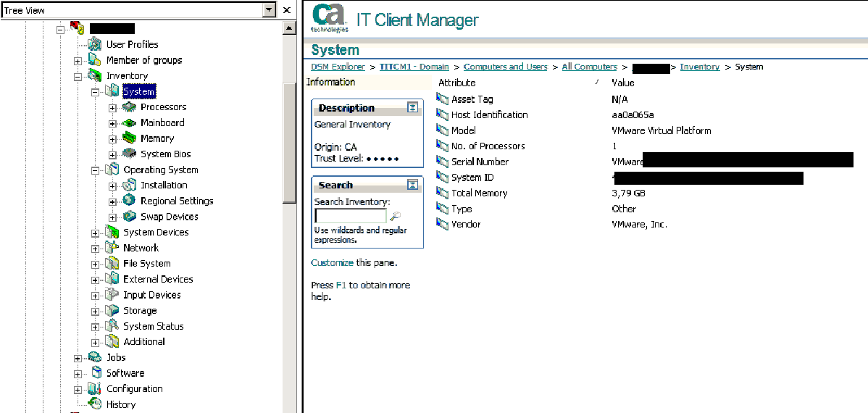Expand the Member of groups node
The image size is (868, 413).
point(78,61)
